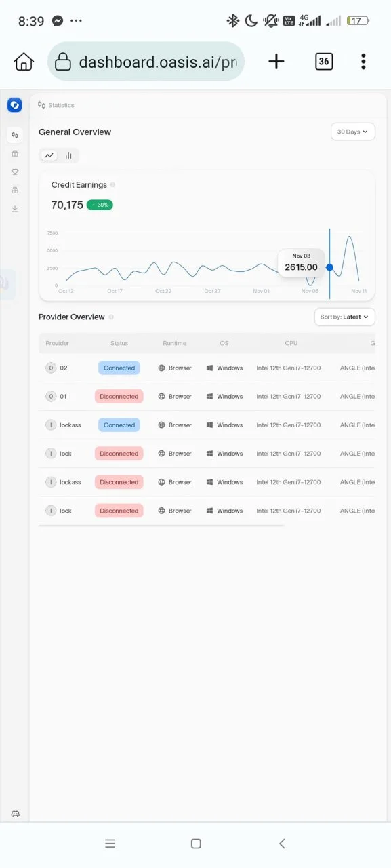Open the browser three-dot menu
The width and height of the screenshot is (391, 868).
(x=364, y=62)
